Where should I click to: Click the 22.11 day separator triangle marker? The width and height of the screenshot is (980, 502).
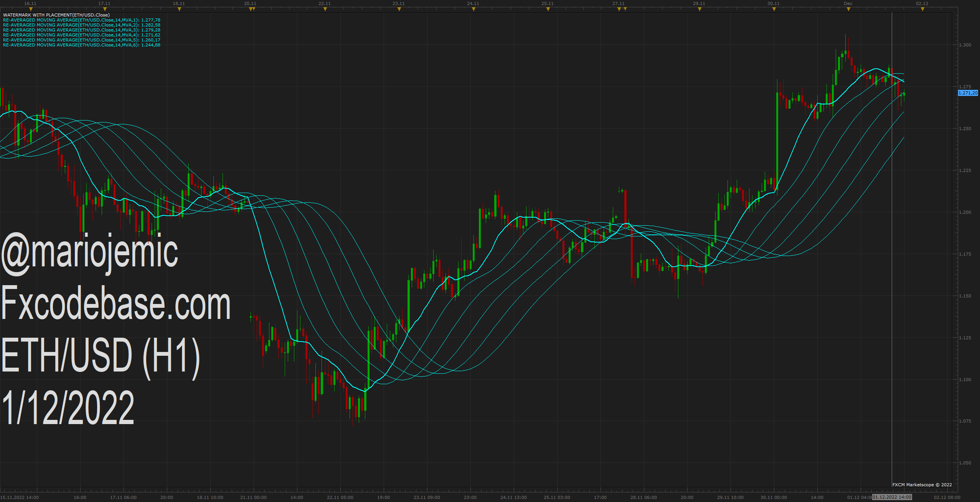pyautogui.click(x=325, y=10)
